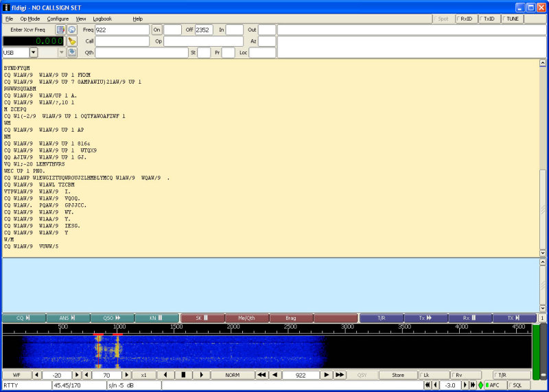Decrease the waterfall upper level from -20

click(37, 376)
